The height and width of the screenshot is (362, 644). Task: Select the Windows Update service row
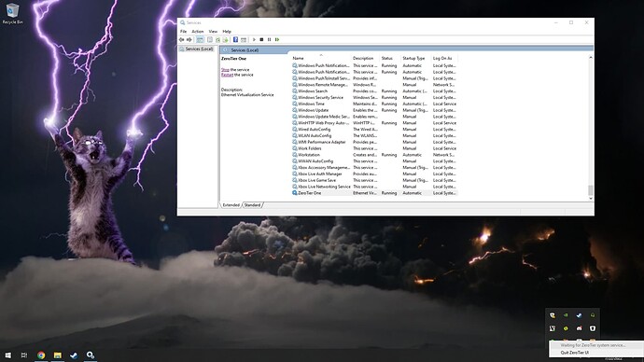click(374, 110)
